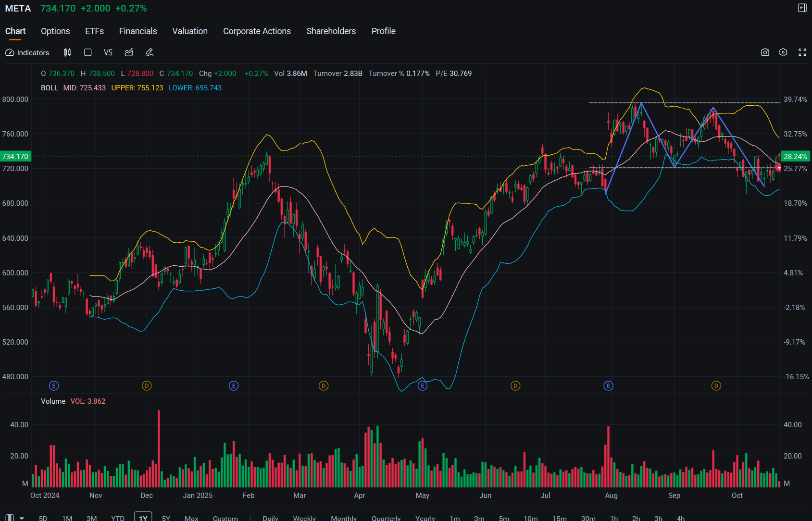The width and height of the screenshot is (812, 521).
Task: Select the 2h interval
Action: click(636, 518)
